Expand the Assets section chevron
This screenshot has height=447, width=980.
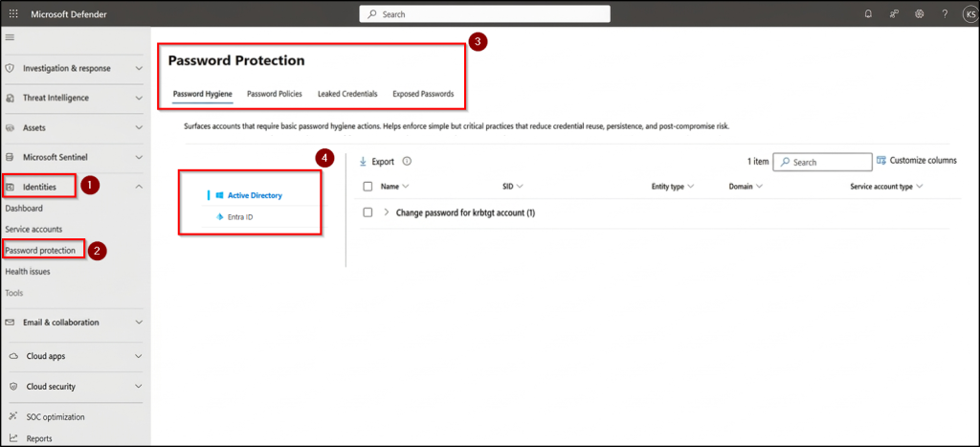(x=139, y=127)
